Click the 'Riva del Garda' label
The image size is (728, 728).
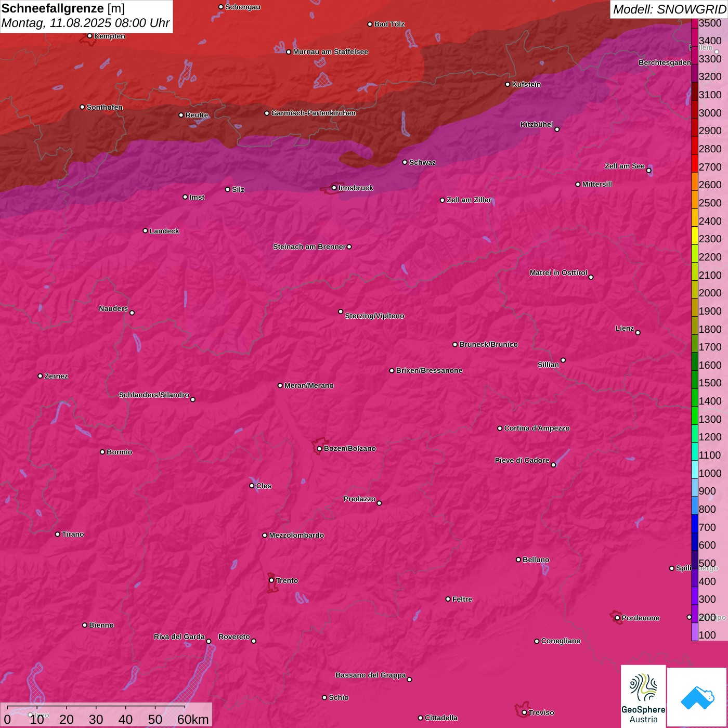click(179, 636)
